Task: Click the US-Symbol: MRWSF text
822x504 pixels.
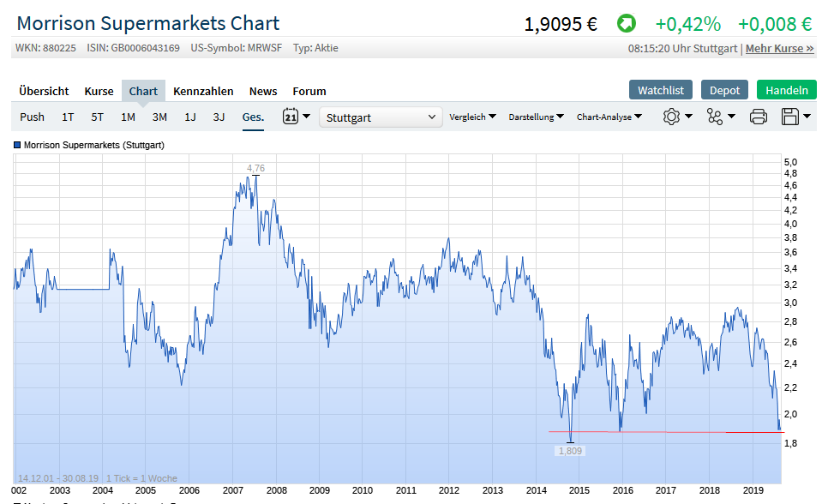Action: point(236,48)
